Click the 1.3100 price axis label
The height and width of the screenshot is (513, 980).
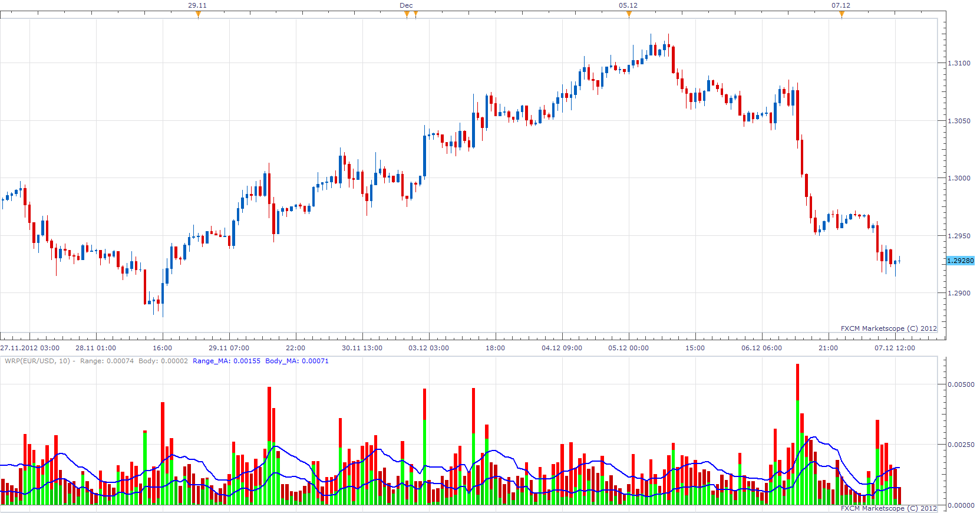[959, 63]
